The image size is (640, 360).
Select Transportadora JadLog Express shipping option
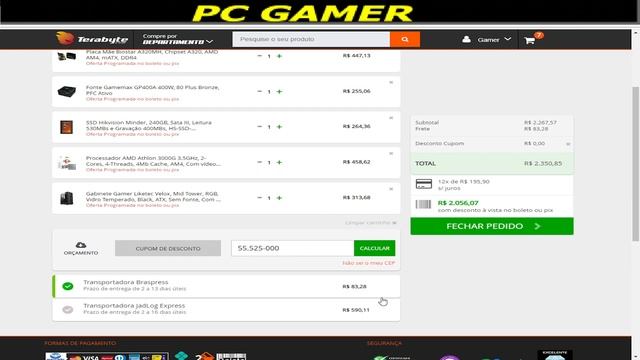click(226, 310)
